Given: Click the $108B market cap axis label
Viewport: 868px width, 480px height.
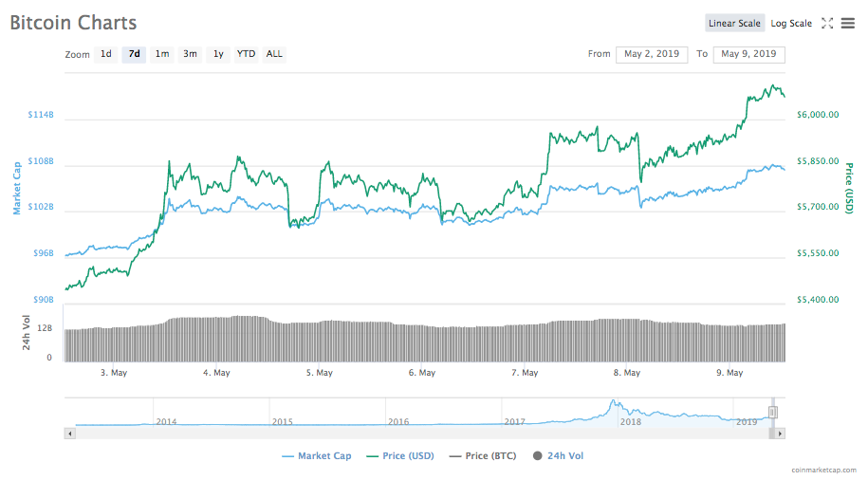Looking at the screenshot, I should [41, 161].
